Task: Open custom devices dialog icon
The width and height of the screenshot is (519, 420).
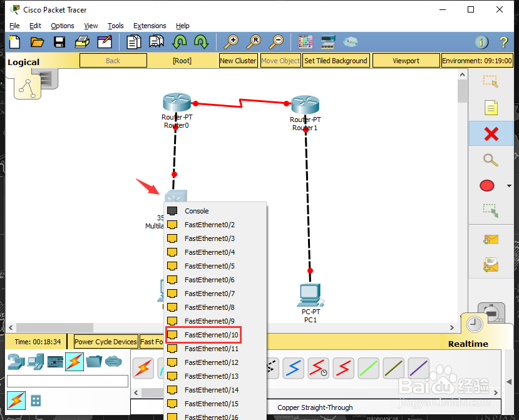Action: point(328,42)
